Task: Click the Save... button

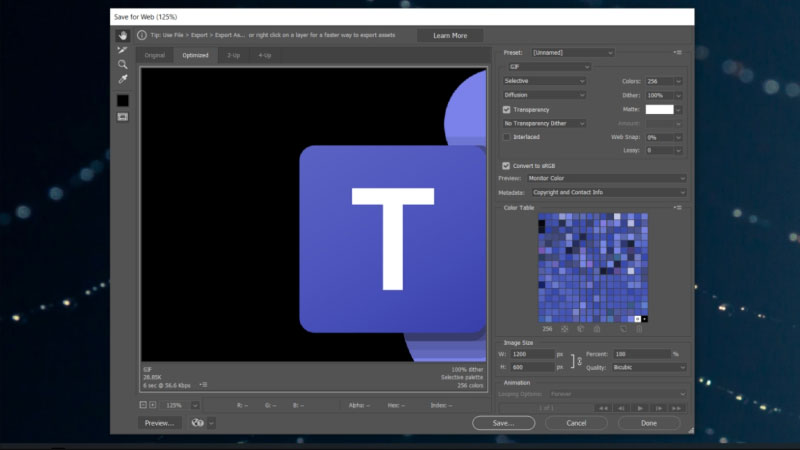Action: click(504, 423)
